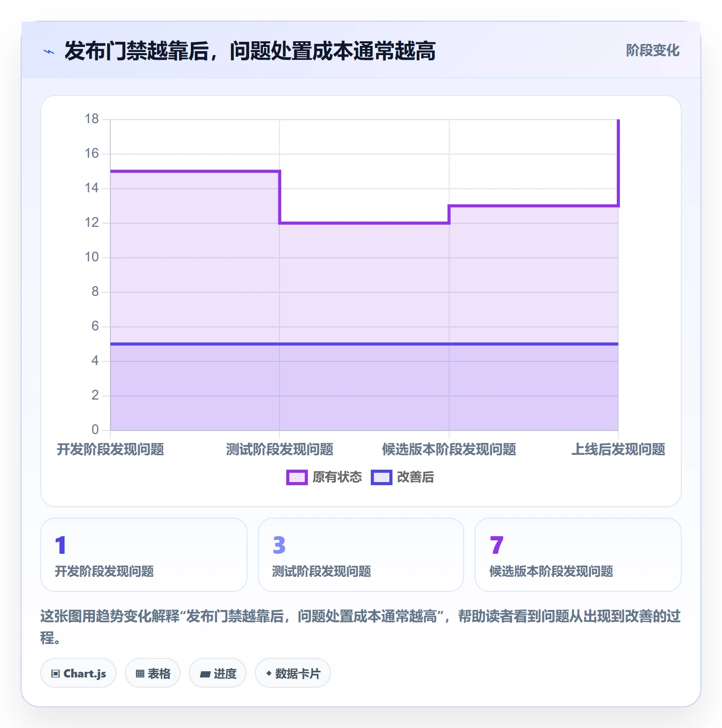Select the 数据卡片 tag chip
The image size is (722, 728).
pos(293,673)
